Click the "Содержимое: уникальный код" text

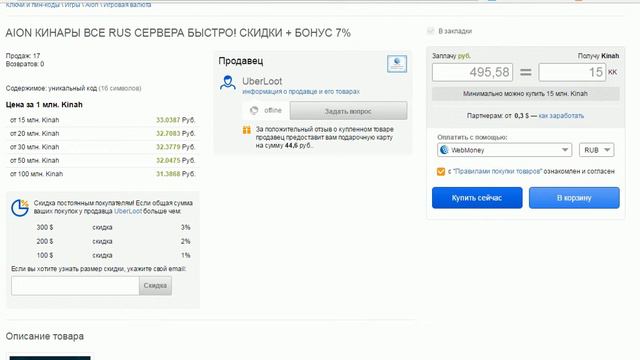point(51,88)
